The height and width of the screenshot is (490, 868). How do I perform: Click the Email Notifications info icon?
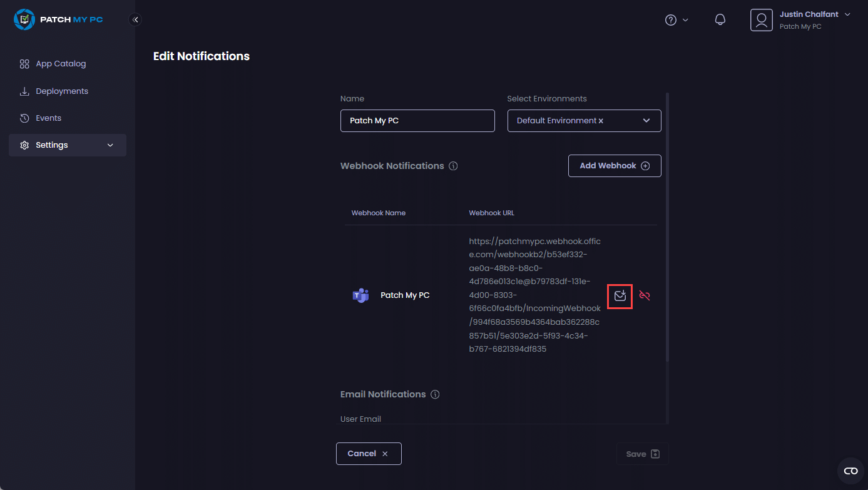[436, 394]
